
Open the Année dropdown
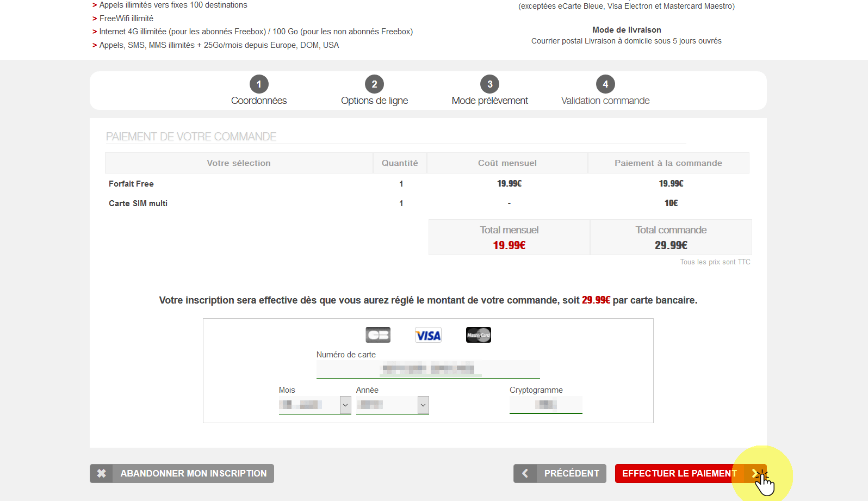point(393,405)
